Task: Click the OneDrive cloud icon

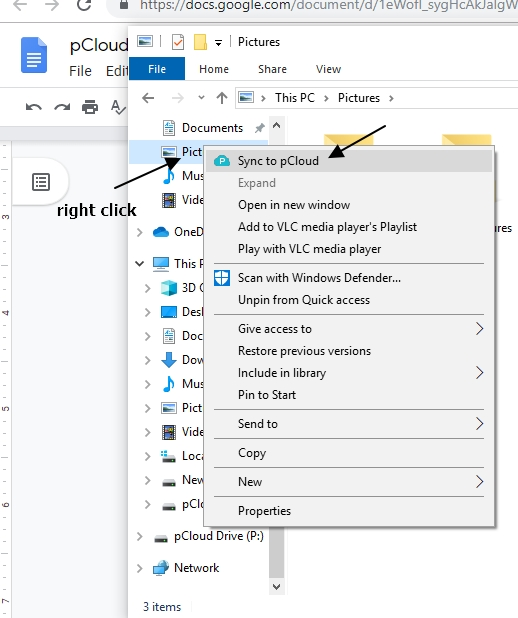Action: tap(161, 232)
